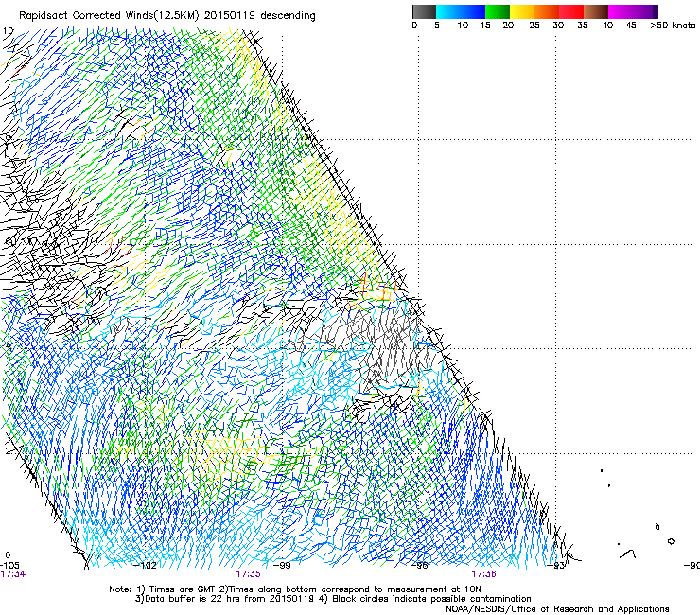The width and height of the screenshot is (700, 615).
Task: Click the blue 10-15 knots legend color
Action: point(473,11)
